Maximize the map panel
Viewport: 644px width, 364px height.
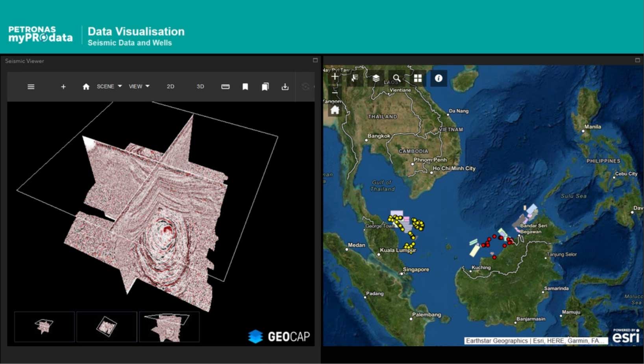coord(638,60)
